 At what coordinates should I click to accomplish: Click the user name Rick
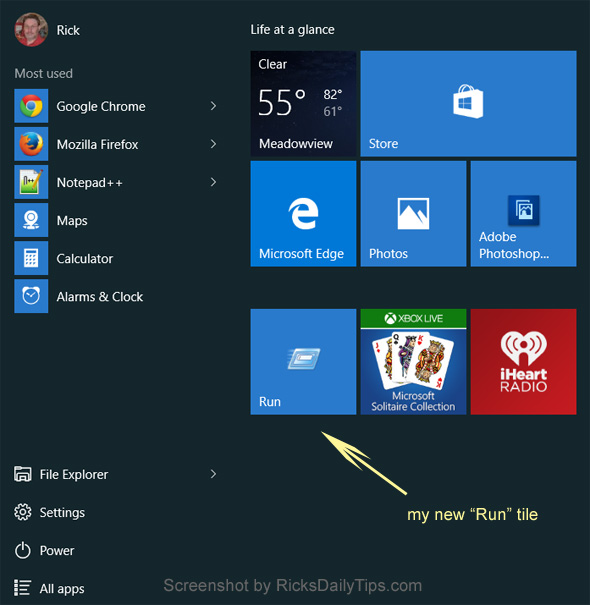click(x=68, y=30)
